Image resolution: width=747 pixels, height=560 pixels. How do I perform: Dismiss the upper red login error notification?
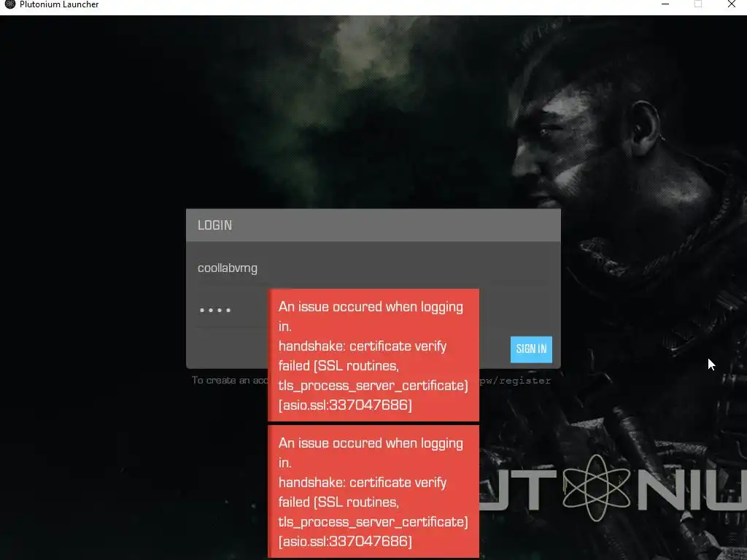[373, 355]
